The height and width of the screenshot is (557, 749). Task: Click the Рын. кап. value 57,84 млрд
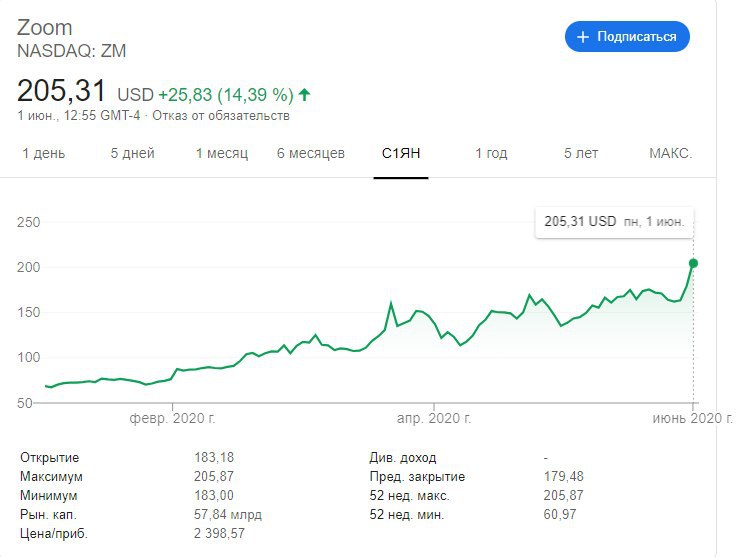pos(228,514)
